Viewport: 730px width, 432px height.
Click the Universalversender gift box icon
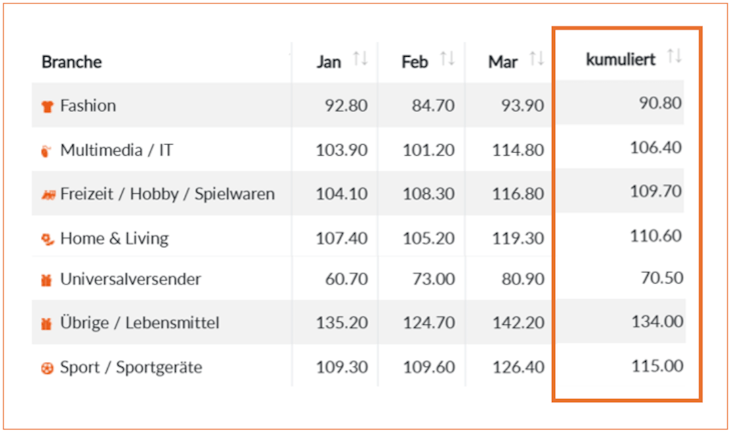[46, 280]
